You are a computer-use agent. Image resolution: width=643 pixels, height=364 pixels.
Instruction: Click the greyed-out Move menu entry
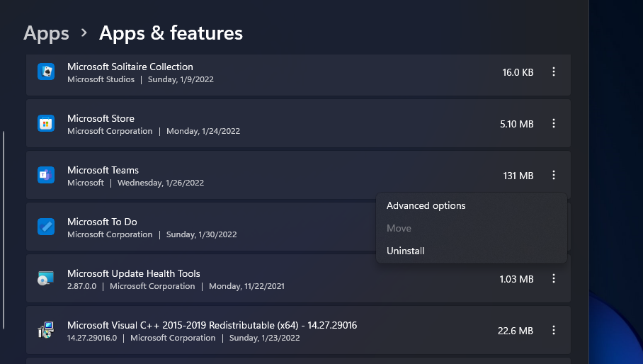(399, 228)
